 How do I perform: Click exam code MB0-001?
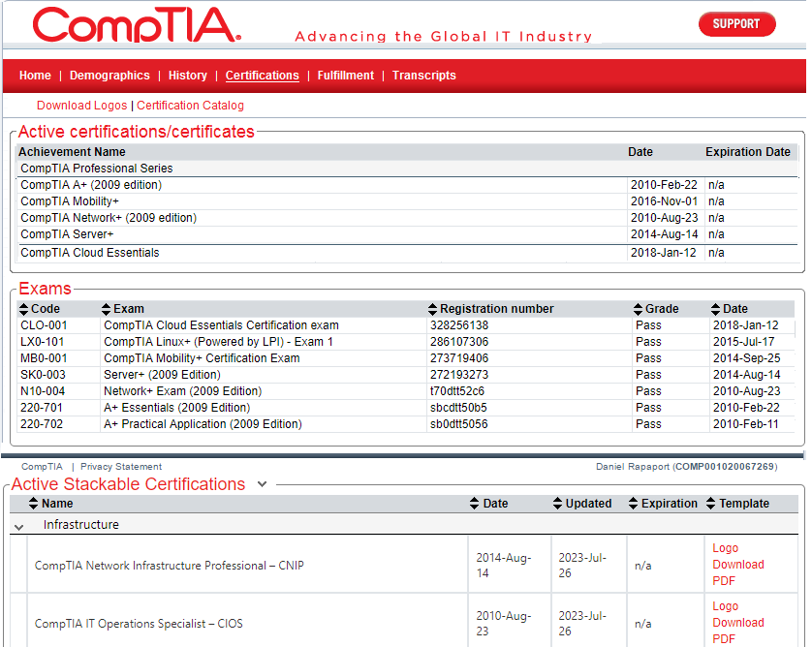(x=44, y=358)
